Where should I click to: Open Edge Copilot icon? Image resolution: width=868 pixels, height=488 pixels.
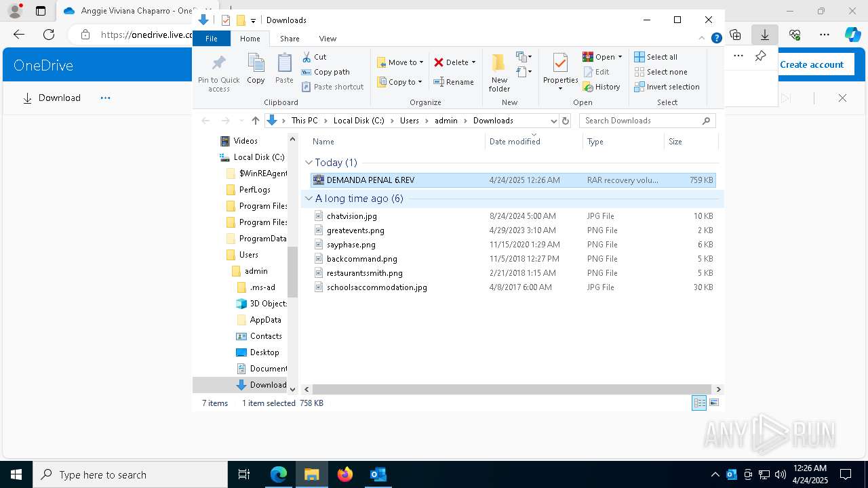852,35
